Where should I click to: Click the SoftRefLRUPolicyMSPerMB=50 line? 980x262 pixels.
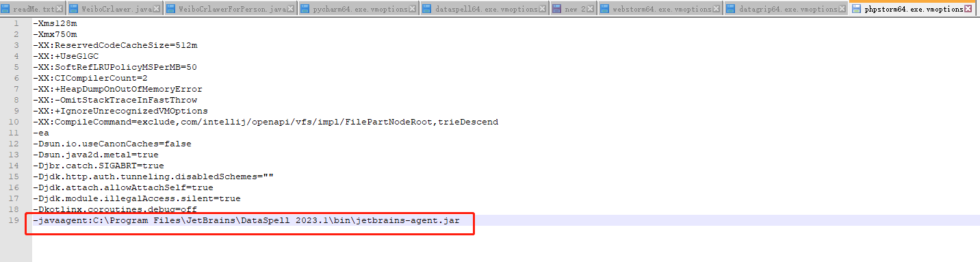click(x=115, y=67)
